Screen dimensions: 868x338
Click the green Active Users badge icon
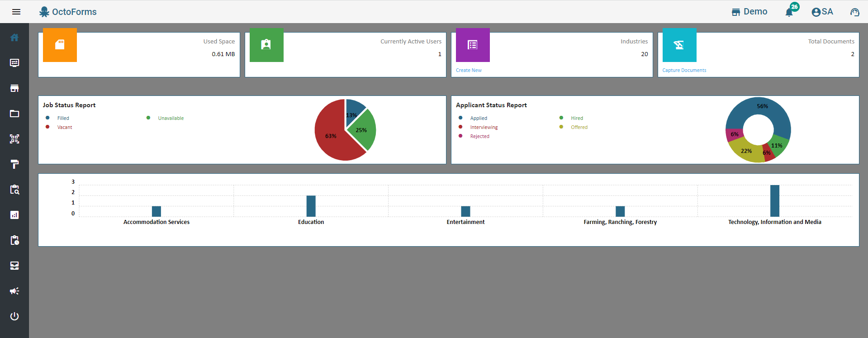click(266, 45)
